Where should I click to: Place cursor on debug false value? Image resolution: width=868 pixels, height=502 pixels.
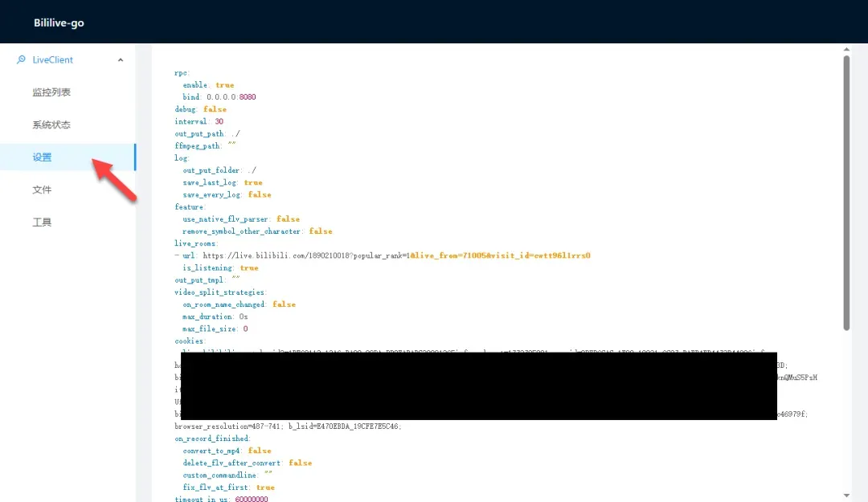[215, 109]
